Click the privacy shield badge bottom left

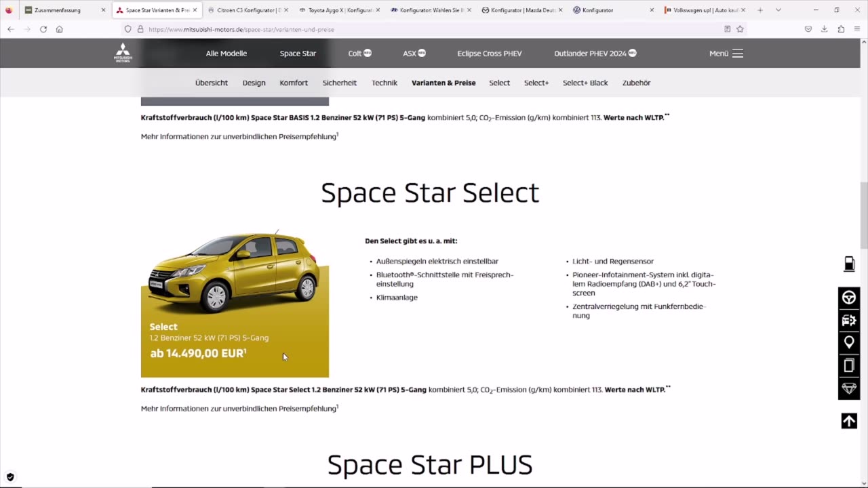click(x=10, y=477)
